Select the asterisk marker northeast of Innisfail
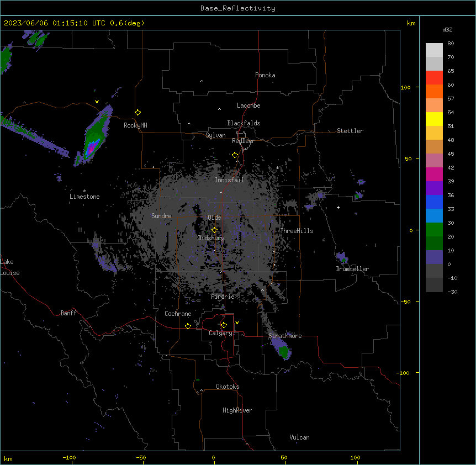Viewport: 476px width, 465px height. (x=277, y=167)
